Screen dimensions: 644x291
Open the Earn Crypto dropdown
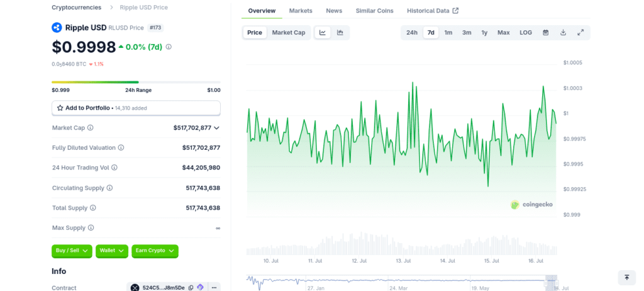[155, 251]
